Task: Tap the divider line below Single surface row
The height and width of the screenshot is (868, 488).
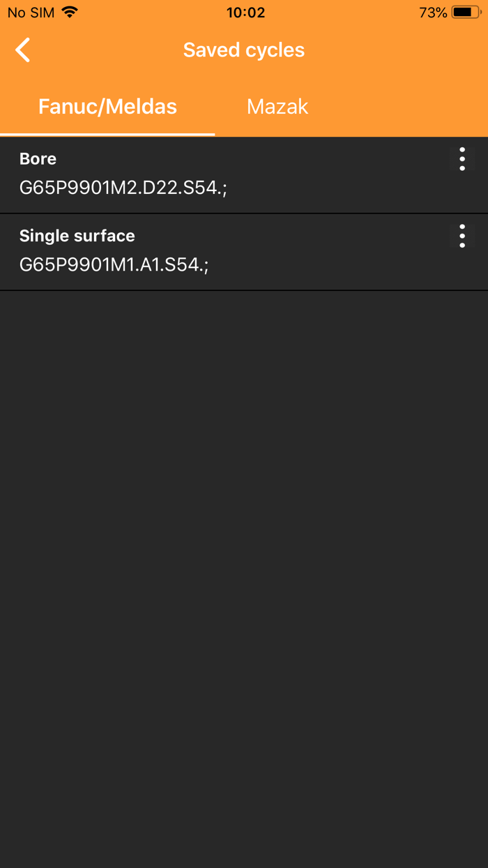Action: click(244, 290)
